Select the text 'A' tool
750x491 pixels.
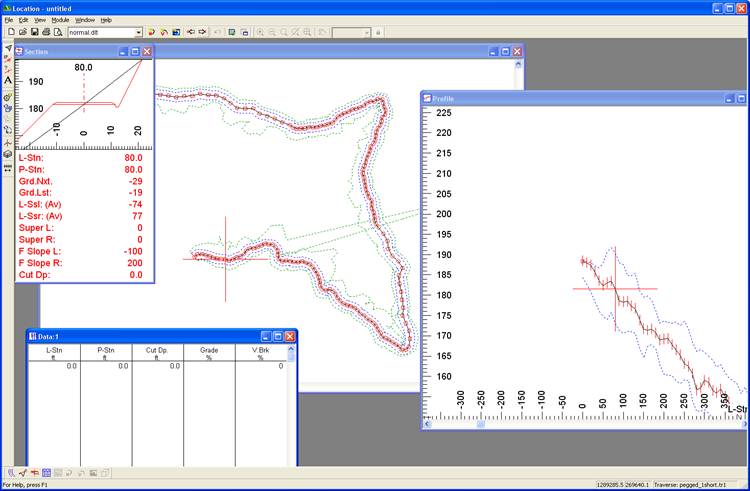coord(8,80)
